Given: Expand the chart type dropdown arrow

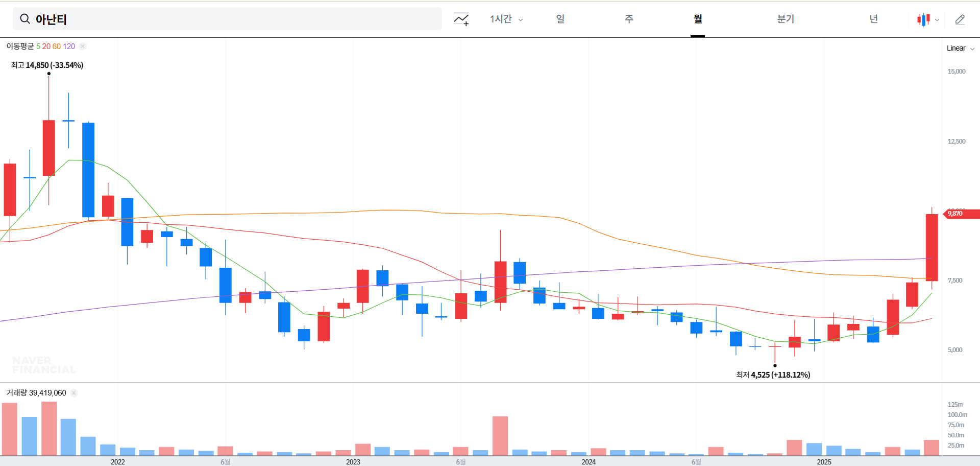Looking at the screenshot, I should pyautogui.click(x=937, y=20).
